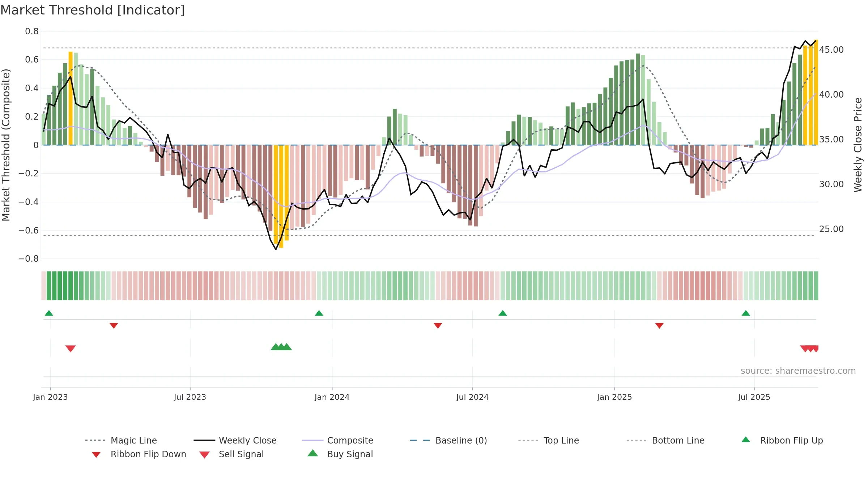Click the Ribbon Flip Down marker in spring 2023
The height and width of the screenshot is (488, 868).
point(114,326)
